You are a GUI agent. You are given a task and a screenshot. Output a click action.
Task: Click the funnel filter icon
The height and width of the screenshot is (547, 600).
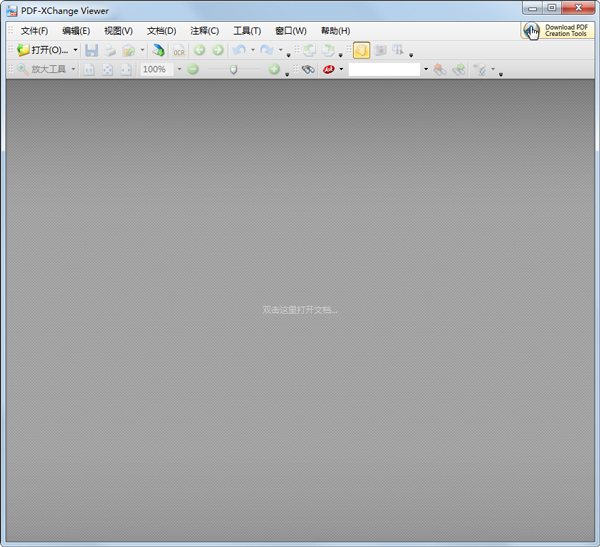pos(479,69)
